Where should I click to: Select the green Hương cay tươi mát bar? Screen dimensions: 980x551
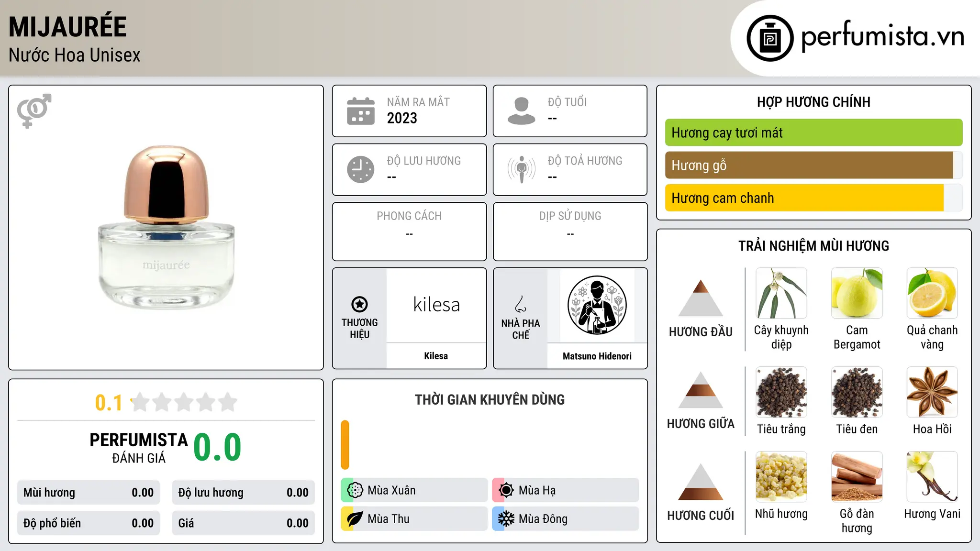point(813,132)
